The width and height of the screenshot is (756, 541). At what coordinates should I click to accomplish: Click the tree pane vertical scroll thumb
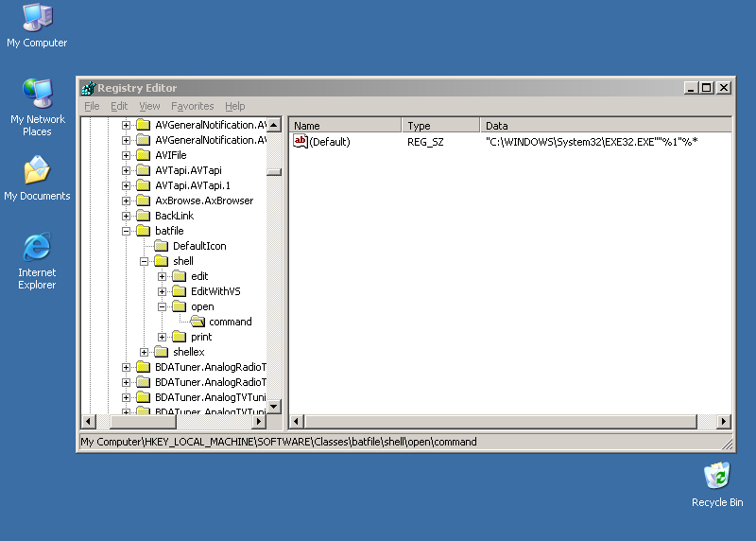pos(274,172)
